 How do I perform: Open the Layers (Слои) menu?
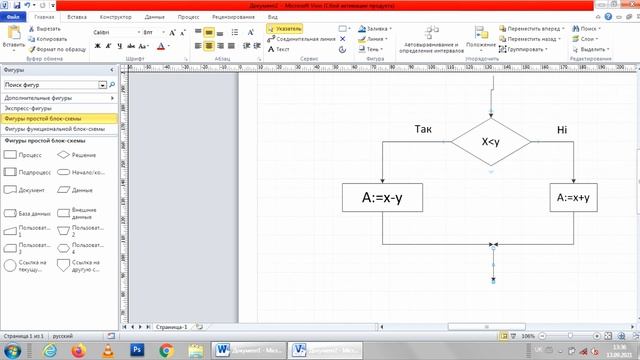[585, 39]
